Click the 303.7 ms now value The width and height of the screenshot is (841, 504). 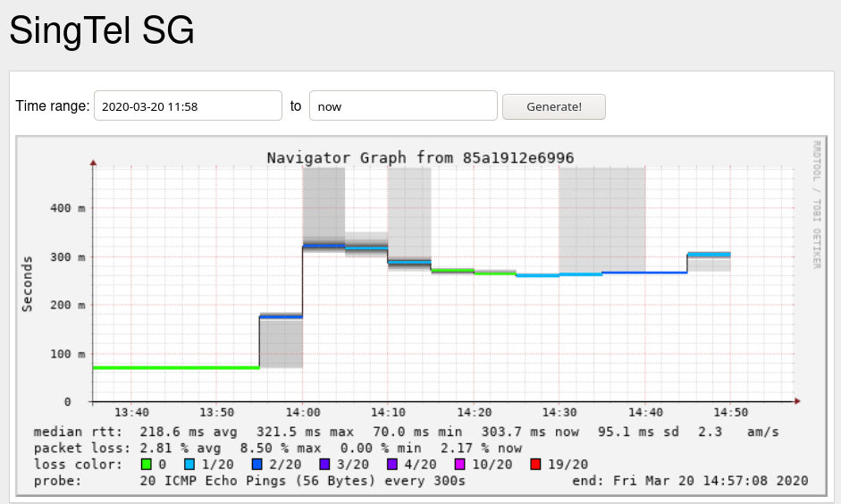pos(530,432)
